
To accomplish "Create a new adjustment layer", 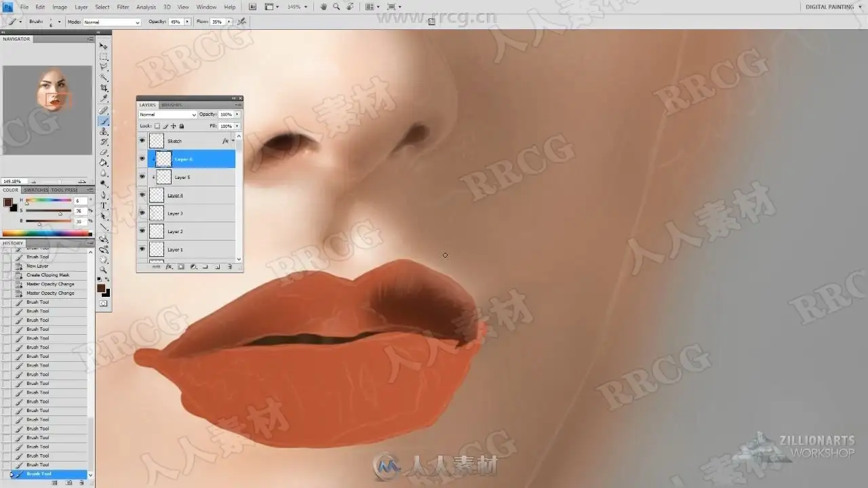I will [x=193, y=267].
